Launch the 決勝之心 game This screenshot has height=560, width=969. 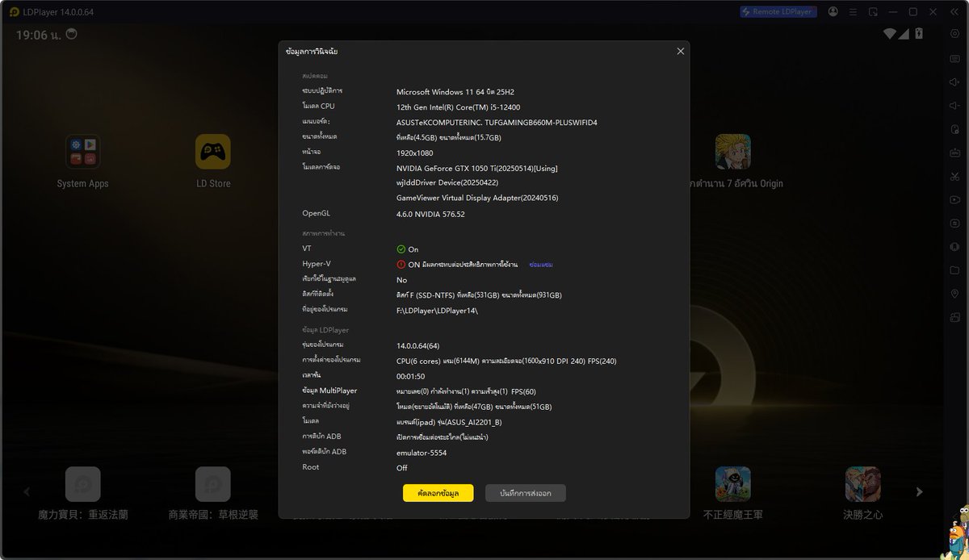862,485
